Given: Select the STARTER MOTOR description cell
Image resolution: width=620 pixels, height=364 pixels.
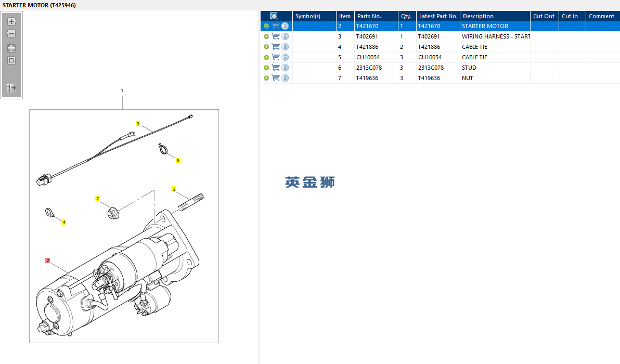Looking at the screenshot, I should (x=495, y=26).
